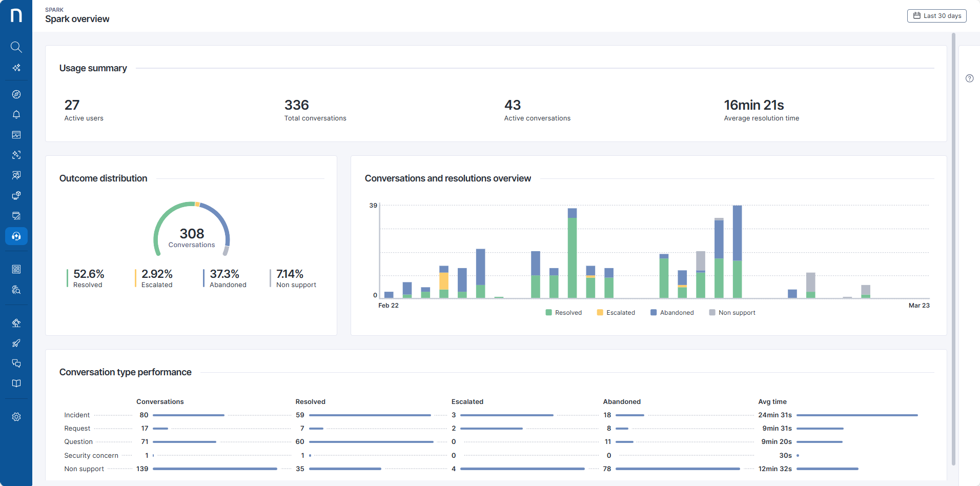Click the Incident row label

click(77, 415)
